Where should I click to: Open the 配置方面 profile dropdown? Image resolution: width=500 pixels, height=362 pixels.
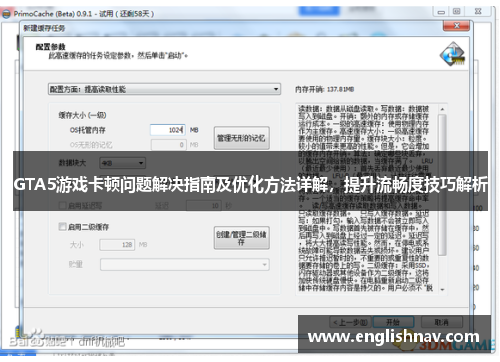[164, 89]
